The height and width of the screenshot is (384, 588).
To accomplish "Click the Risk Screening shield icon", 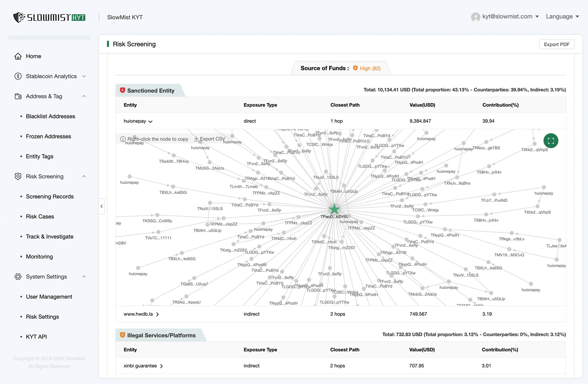I will [18, 176].
